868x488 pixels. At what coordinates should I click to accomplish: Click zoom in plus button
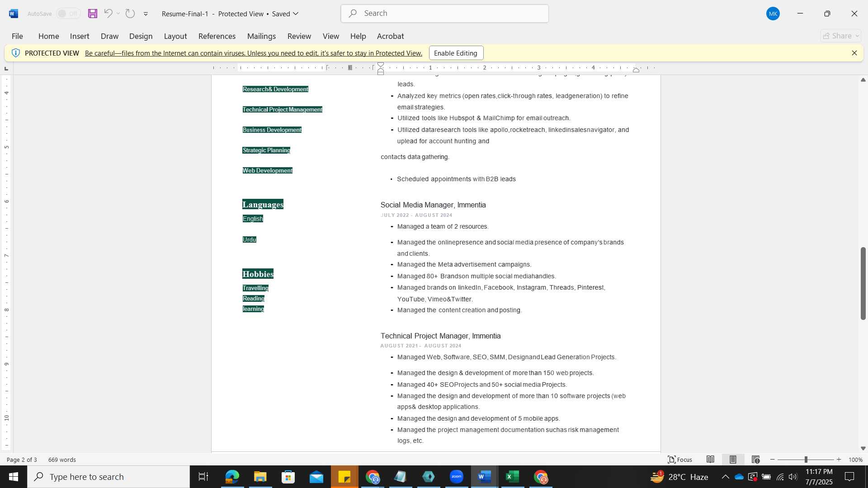pyautogui.click(x=839, y=460)
